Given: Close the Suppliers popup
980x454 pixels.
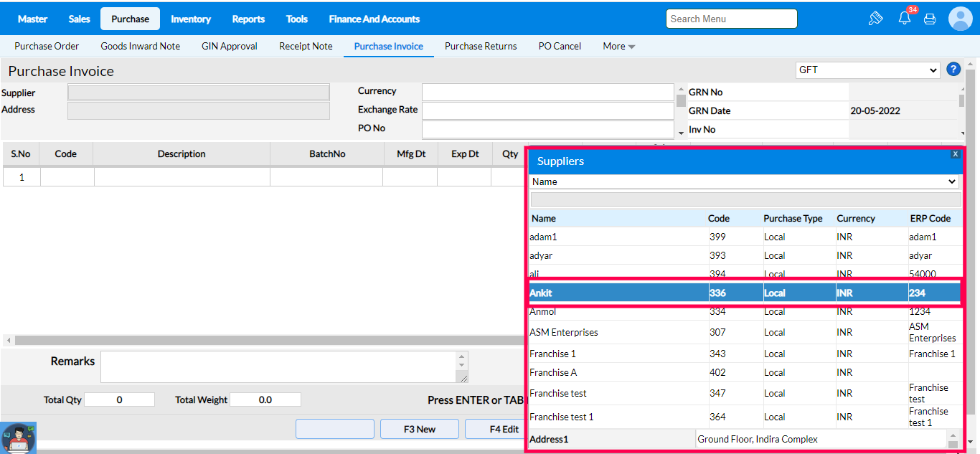Looking at the screenshot, I should pos(955,154).
